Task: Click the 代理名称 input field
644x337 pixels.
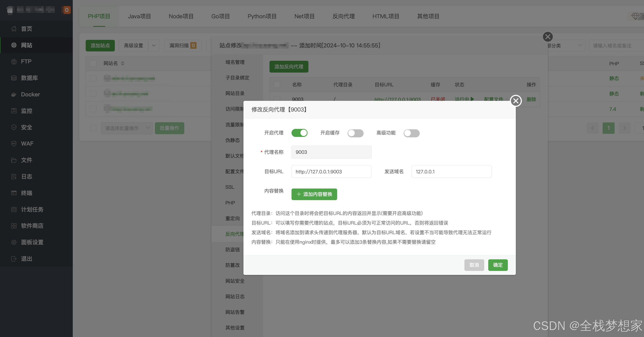Action: [x=331, y=152]
